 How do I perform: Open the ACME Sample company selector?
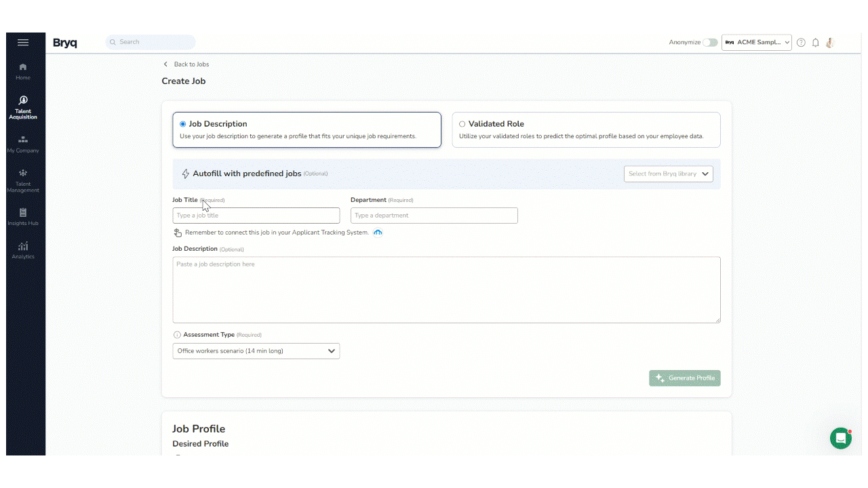[x=756, y=43]
